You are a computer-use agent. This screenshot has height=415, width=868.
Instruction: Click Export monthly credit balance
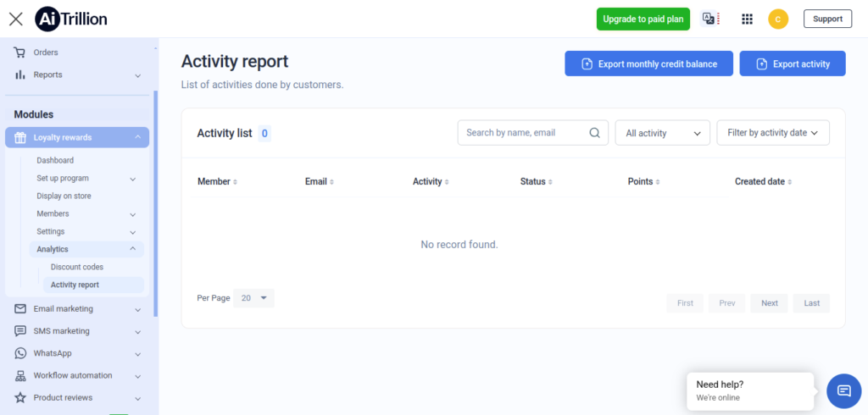(x=648, y=64)
